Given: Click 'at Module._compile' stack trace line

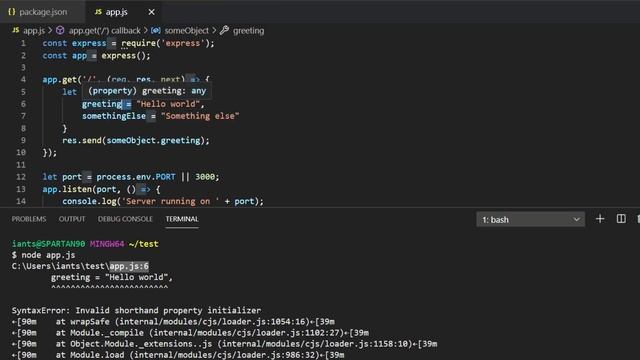Looking at the screenshot, I should pos(190,333).
